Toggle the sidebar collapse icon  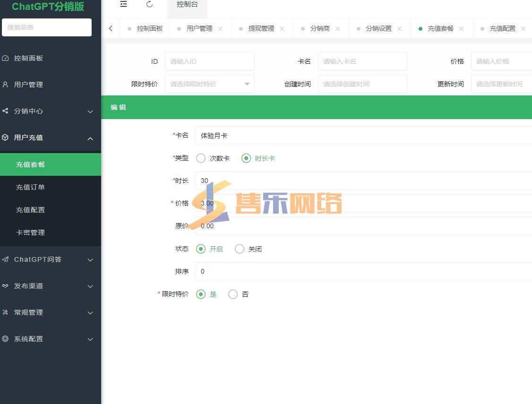tap(123, 4)
